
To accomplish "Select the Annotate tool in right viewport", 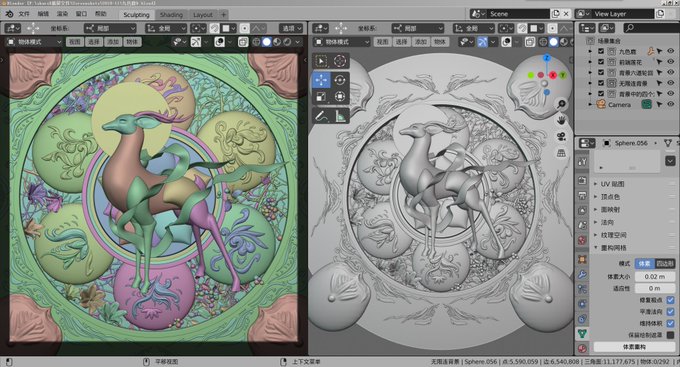I will pyautogui.click(x=321, y=116).
